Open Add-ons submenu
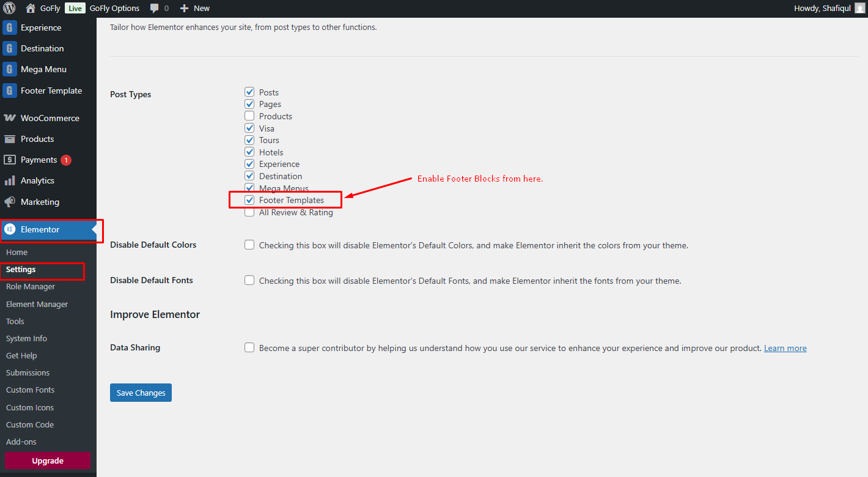The image size is (868, 477). coord(21,442)
